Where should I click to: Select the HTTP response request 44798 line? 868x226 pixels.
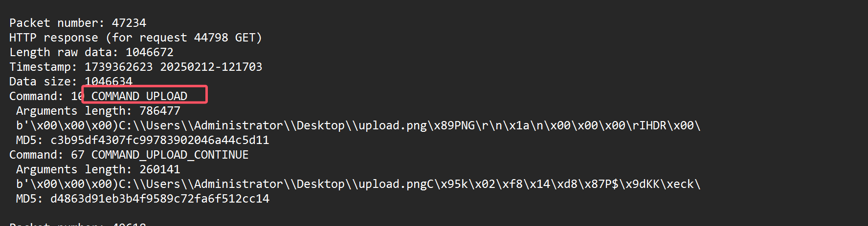click(135, 38)
